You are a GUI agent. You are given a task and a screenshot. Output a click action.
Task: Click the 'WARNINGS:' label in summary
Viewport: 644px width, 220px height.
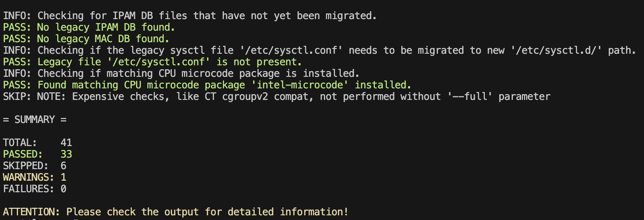click(x=28, y=177)
